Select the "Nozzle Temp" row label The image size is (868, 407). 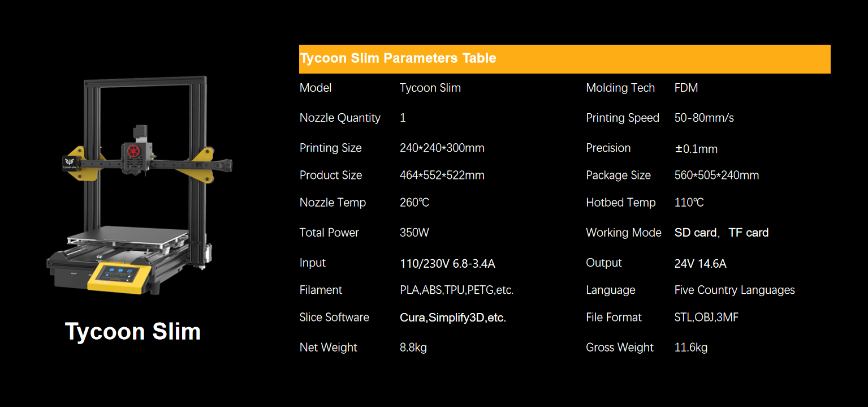(332, 203)
